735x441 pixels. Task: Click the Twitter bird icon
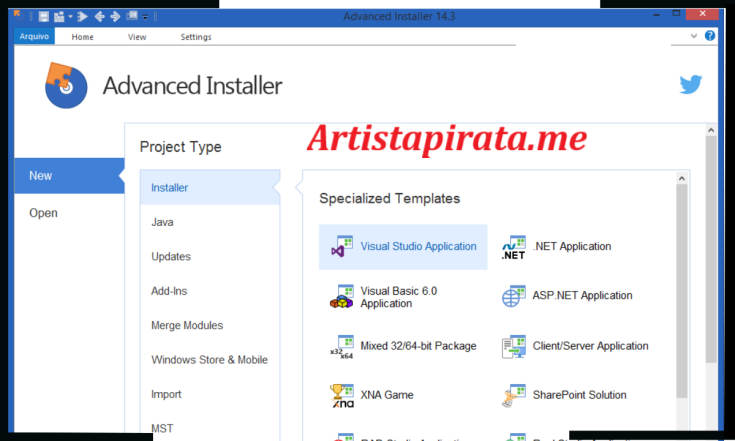point(690,84)
